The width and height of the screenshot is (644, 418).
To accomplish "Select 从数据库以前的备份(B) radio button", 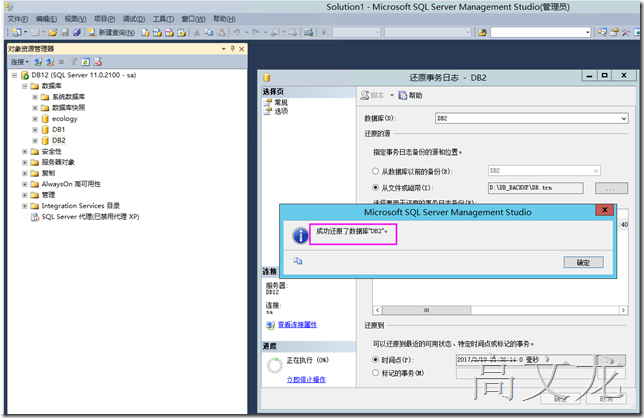I will pos(375,171).
